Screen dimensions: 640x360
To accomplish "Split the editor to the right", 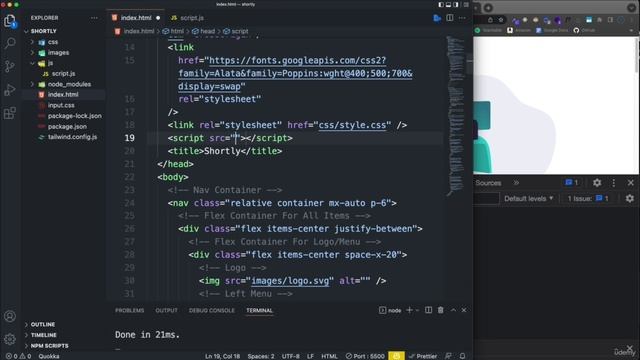I will coord(449,18).
